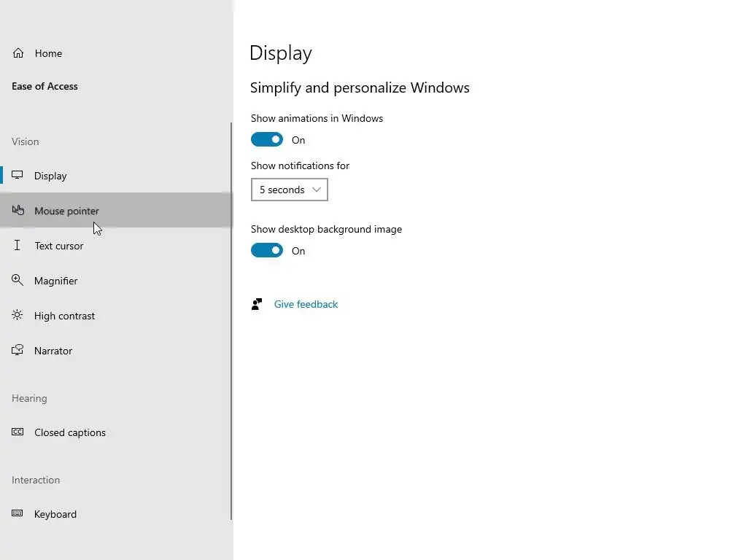Click the Hearing section label
Viewport: 747px width, 560px height.
coord(29,398)
